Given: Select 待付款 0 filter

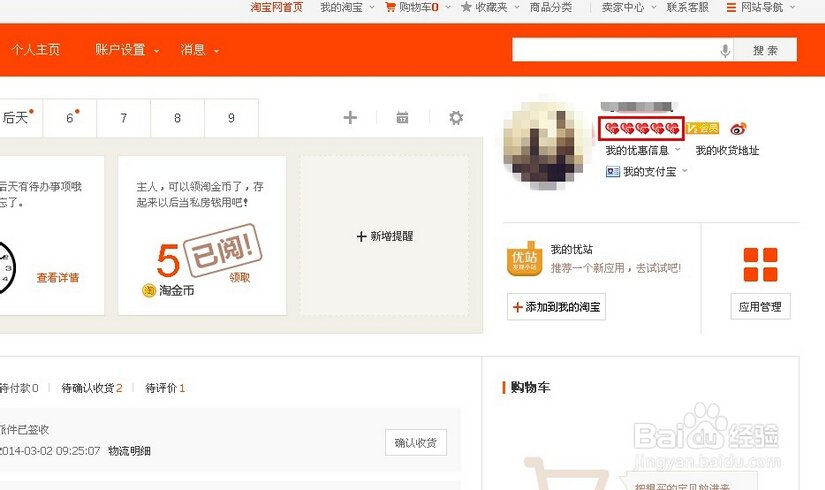Looking at the screenshot, I should pos(19,388).
